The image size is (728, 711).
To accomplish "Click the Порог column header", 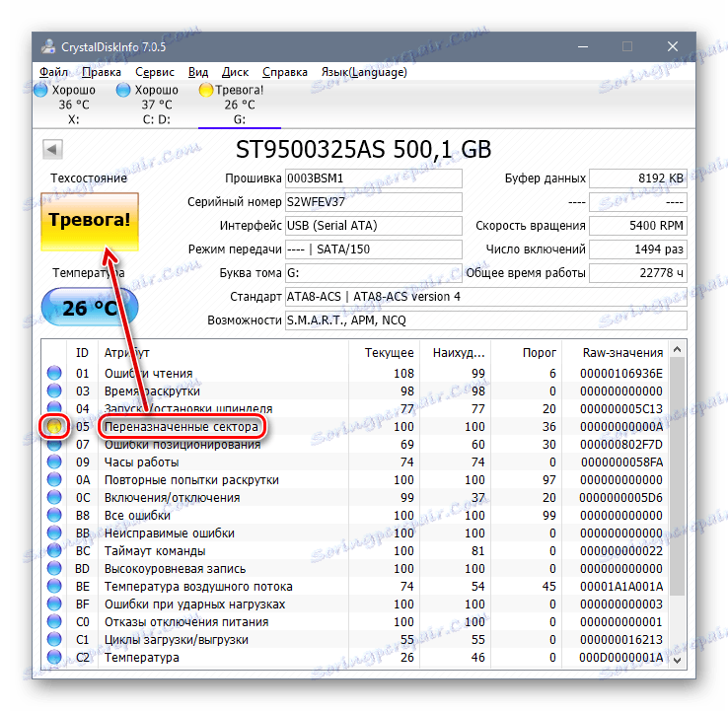I will click(x=527, y=353).
